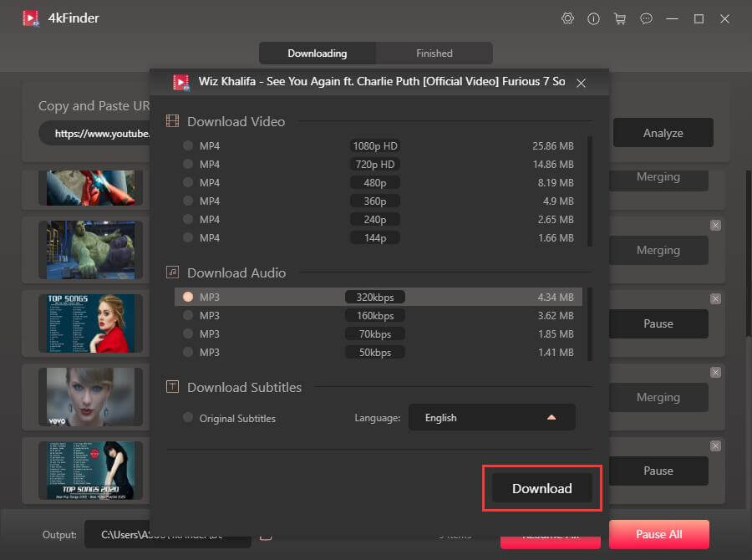Select MP4 1080p HD video option
The image size is (752, 560).
tap(188, 145)
